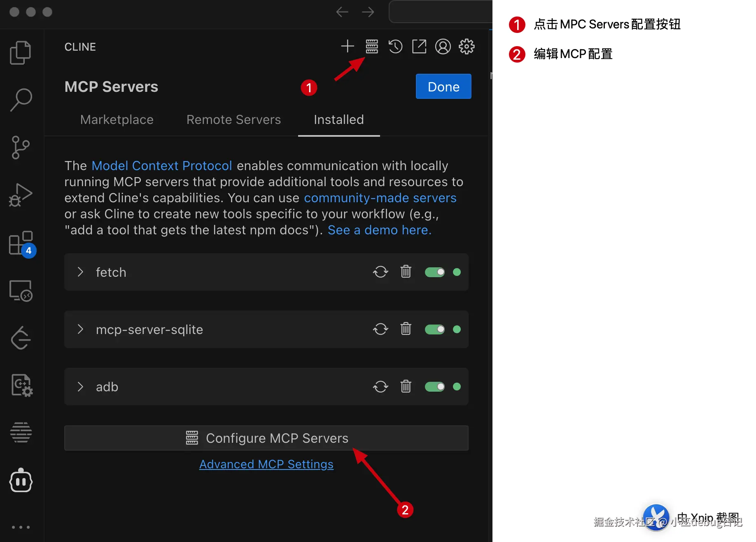Open Cline settings gear
The height and width of the screenshot is (542, 756).
[467, 47]
